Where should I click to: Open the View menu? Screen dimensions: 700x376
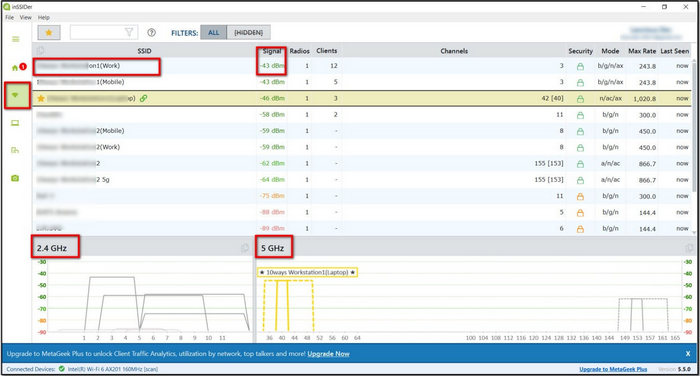[25, 17]
